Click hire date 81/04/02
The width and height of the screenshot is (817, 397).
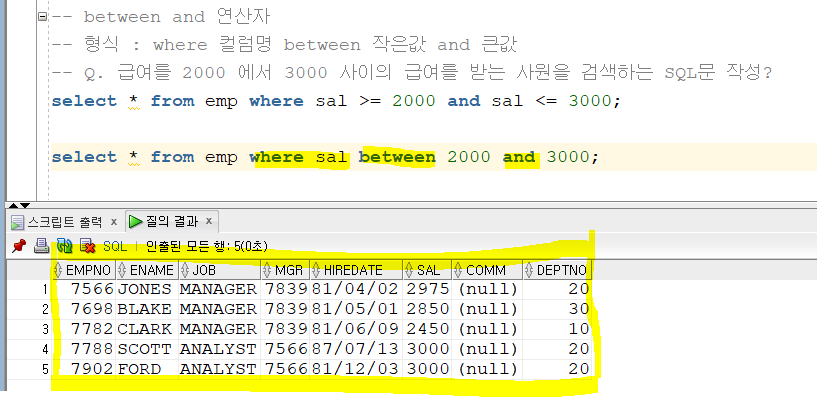click(356, 289)
